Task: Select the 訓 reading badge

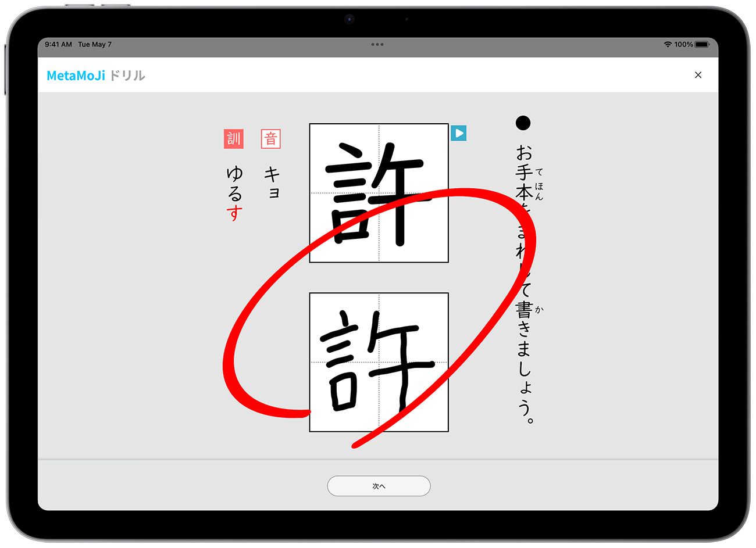Action: (233, 138)
